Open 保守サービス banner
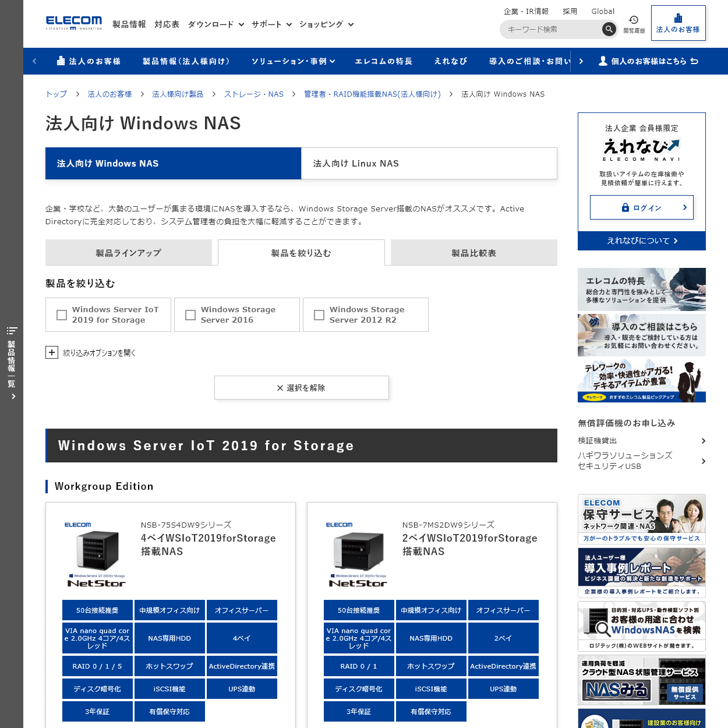Viewport: 728px width, 728px height. click(642, 520)
